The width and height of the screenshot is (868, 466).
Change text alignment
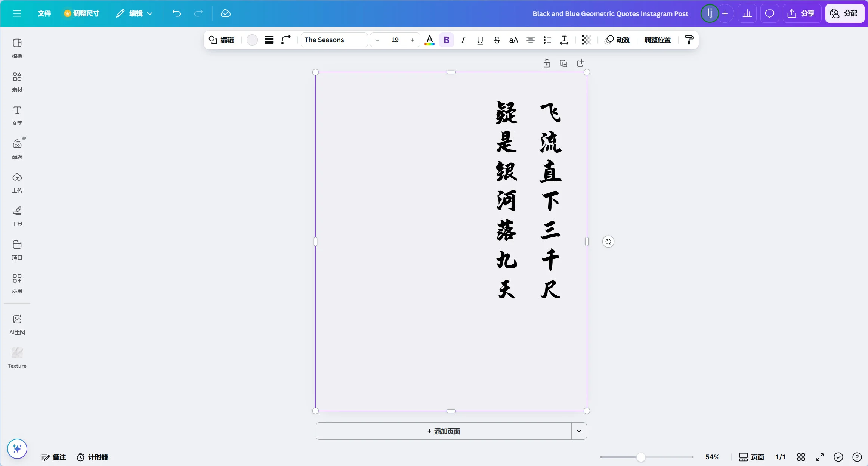(531, 40)
